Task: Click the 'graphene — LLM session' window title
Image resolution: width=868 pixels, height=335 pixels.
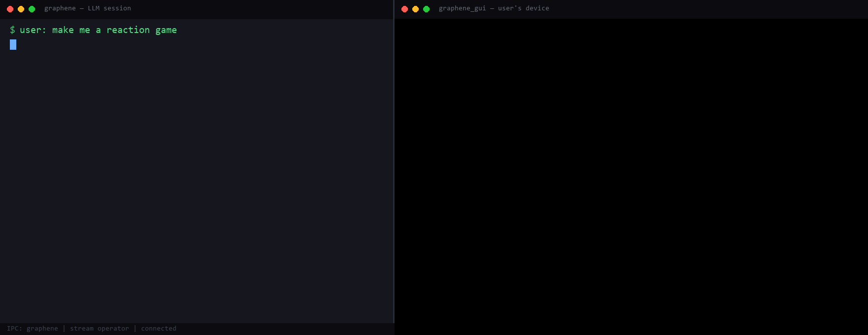Action: [88, 8]
